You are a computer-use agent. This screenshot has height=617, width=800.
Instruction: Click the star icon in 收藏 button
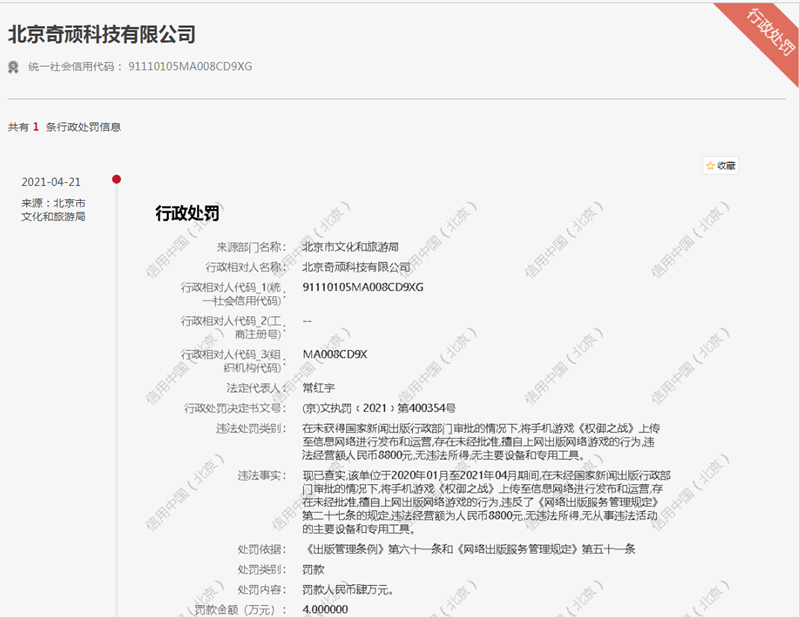[x=710, y=166]
